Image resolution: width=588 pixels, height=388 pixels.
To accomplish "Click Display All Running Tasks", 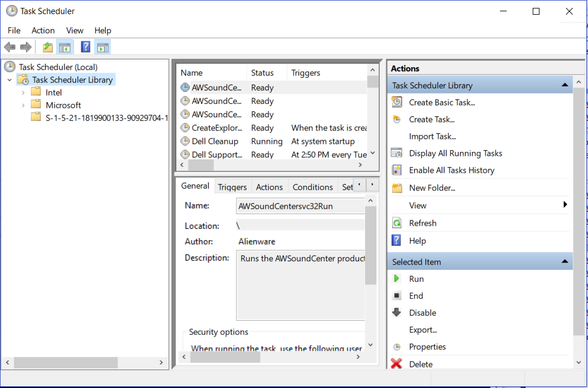I will [x=455, y=153].
